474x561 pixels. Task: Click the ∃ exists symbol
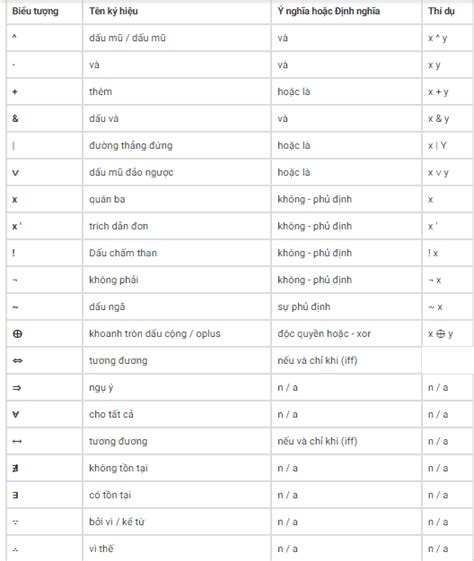point(15,495)
